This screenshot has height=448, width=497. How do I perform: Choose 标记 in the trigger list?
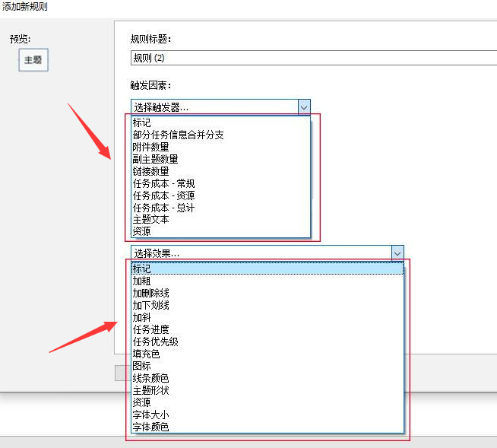pyautogui.click(x=220, y=122)
